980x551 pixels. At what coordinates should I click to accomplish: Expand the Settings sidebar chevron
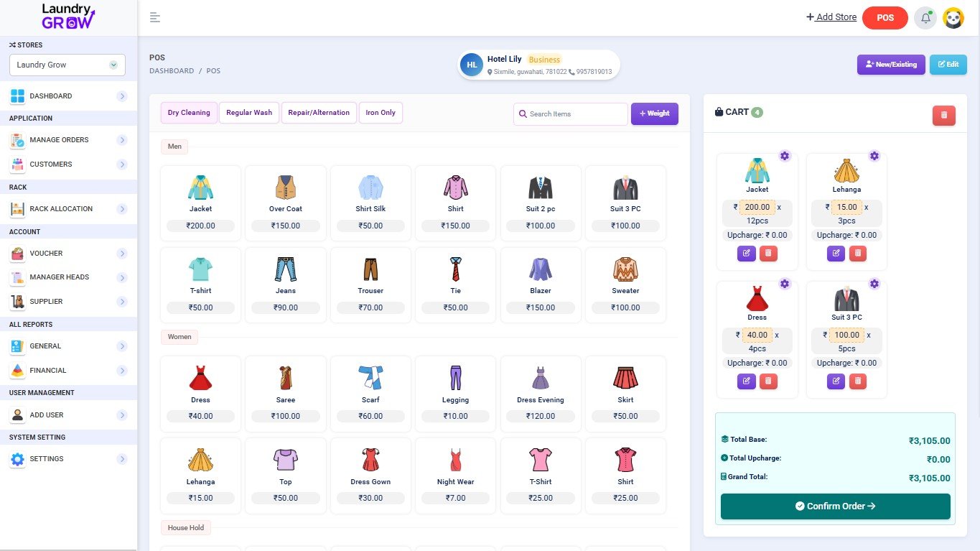click(122, 459)
